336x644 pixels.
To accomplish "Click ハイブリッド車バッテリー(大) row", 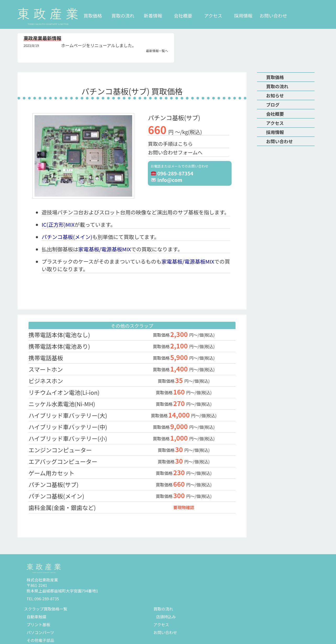I will point(132,416).
